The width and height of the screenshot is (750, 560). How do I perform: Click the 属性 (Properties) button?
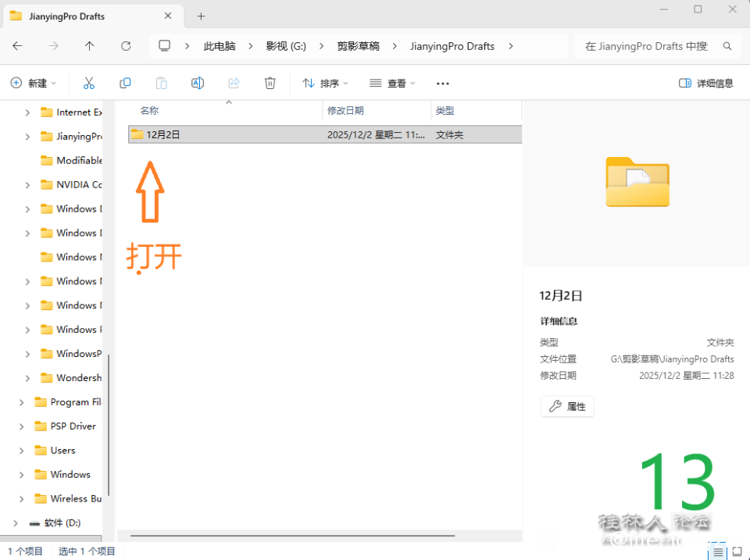(567, 406)
